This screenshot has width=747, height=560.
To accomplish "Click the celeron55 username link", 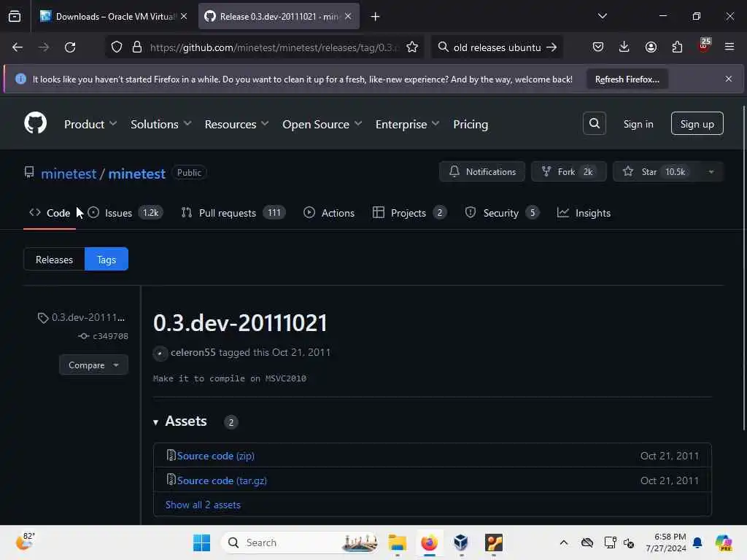I will pyautogui.click(x=193, y=353).
